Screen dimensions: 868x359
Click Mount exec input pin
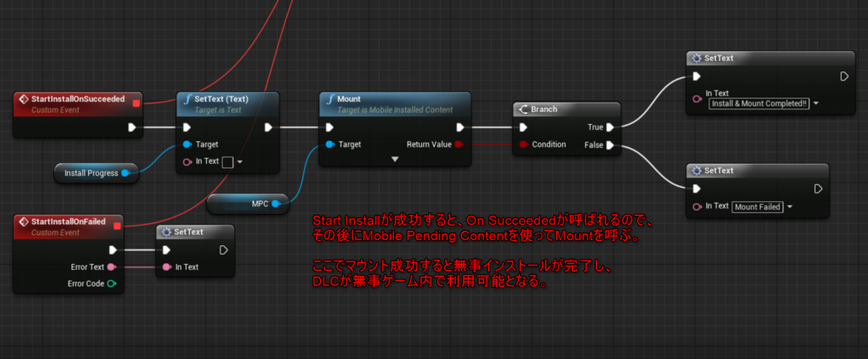click(x=330, y=127)
